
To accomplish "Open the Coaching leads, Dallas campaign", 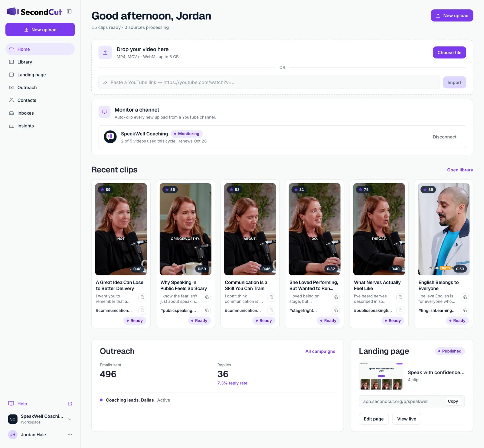I will pyautogui.click(x=130, y=400).
